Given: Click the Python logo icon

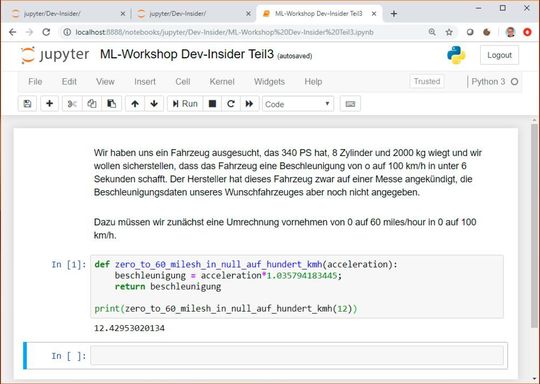Looking at the screenshot, I should (x=456, y=55).
